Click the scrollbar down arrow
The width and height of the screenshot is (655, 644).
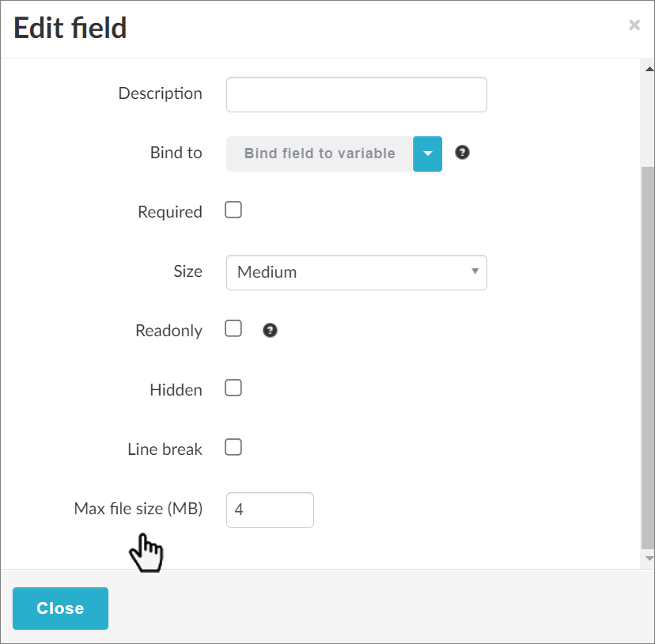pos(648,559)
